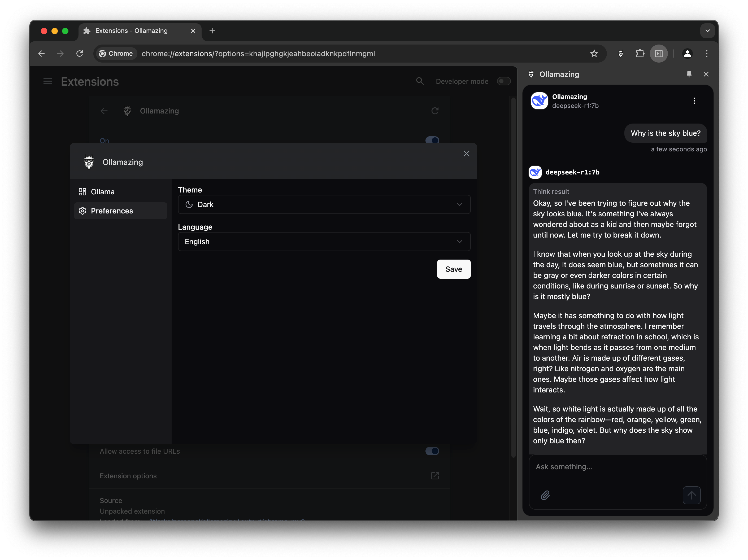748x560 pixels.
Task: Open Chrome's three-dot menu
Action: (x=706, y=53)
